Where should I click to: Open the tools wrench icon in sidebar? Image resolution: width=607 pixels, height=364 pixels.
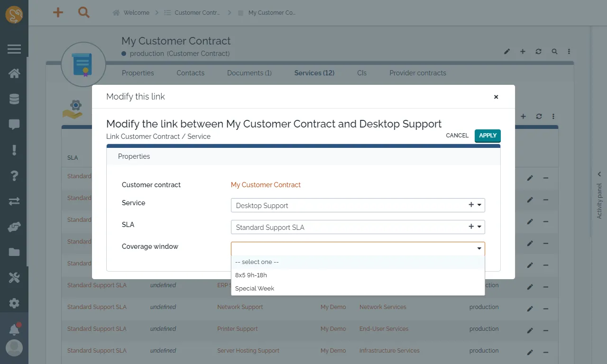pos(14,278)
